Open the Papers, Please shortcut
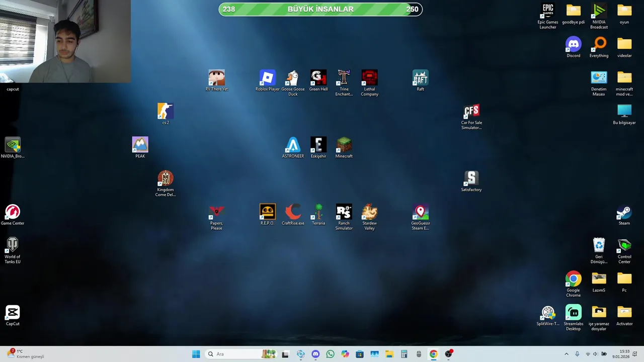 click(216, 217)
